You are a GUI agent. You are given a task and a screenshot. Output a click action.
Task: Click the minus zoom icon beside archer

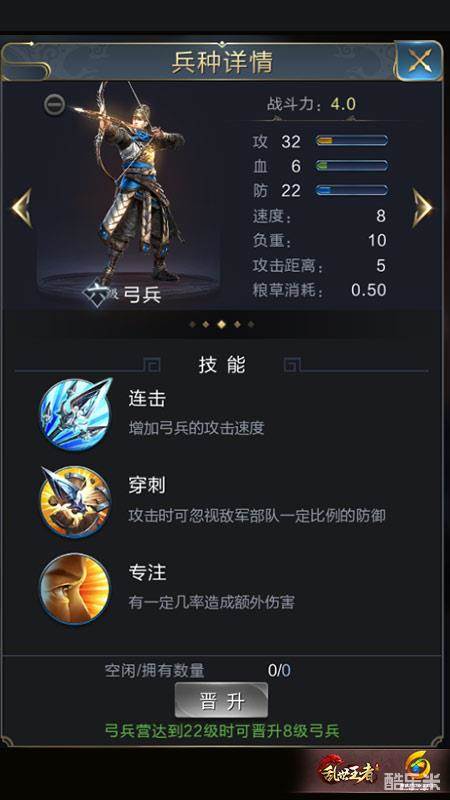coord(54,105)
